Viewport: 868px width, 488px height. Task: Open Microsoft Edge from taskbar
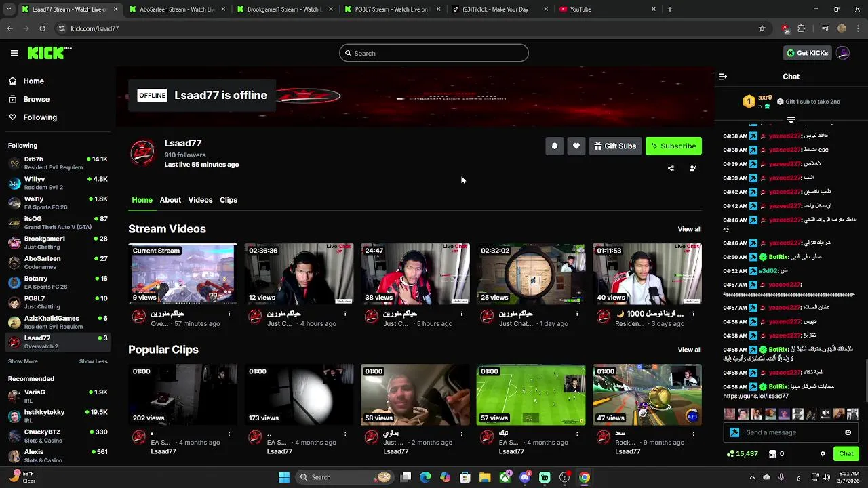point(425,477)
